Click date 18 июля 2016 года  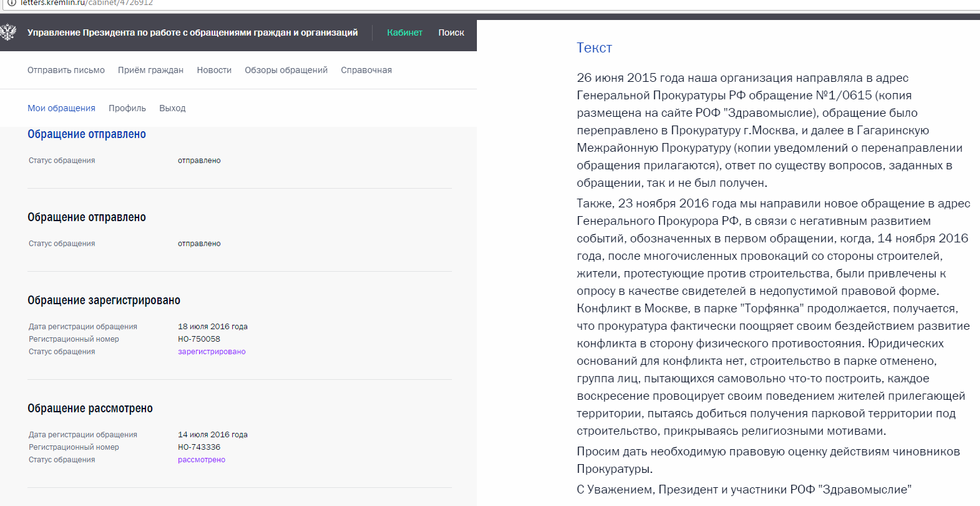[213, 327]
